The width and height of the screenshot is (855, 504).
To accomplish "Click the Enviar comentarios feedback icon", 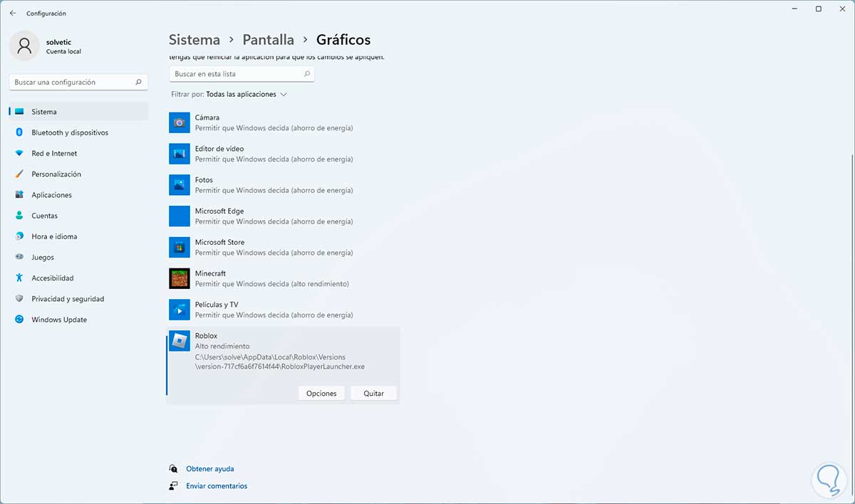I will 173,486.
